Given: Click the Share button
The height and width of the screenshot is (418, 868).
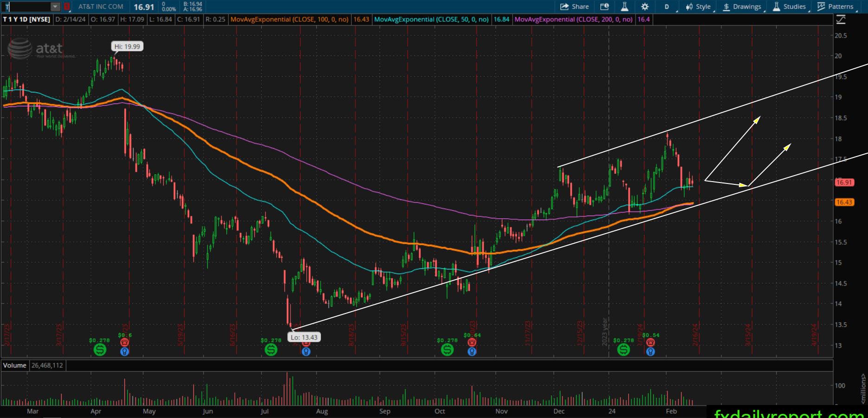Looking at the screenshot, I should pyautogui.click(x=574, y=7).
